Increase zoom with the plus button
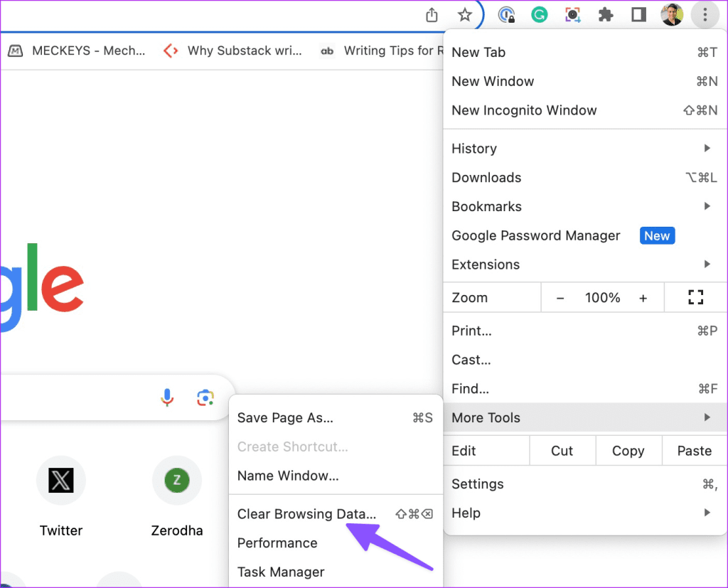 point(643,298)
